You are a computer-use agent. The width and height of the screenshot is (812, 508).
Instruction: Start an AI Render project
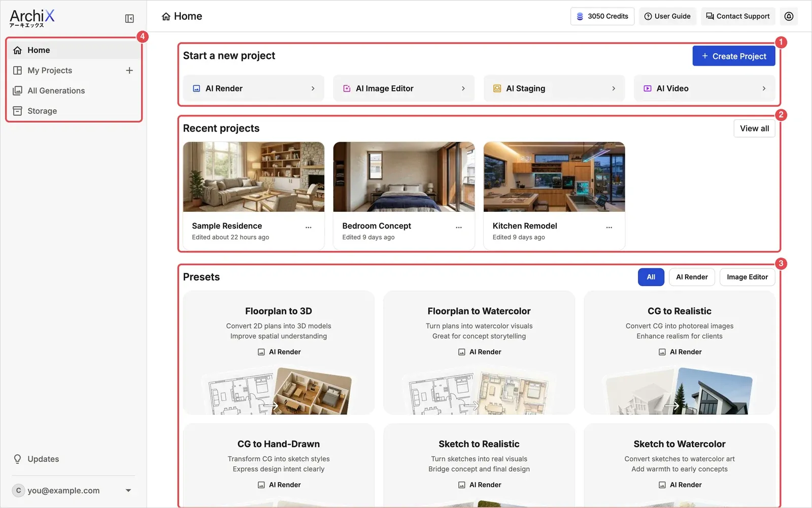click(x=254, y=88)
